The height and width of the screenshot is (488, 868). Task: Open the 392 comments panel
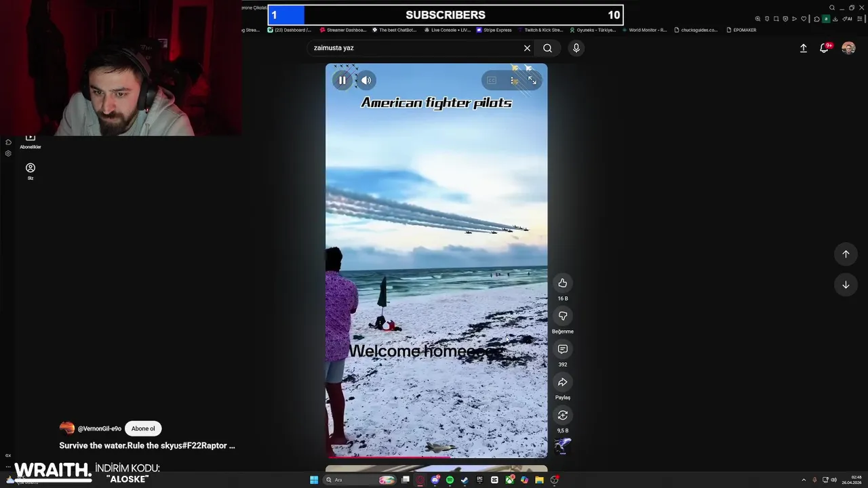click(x=562, y=349)
